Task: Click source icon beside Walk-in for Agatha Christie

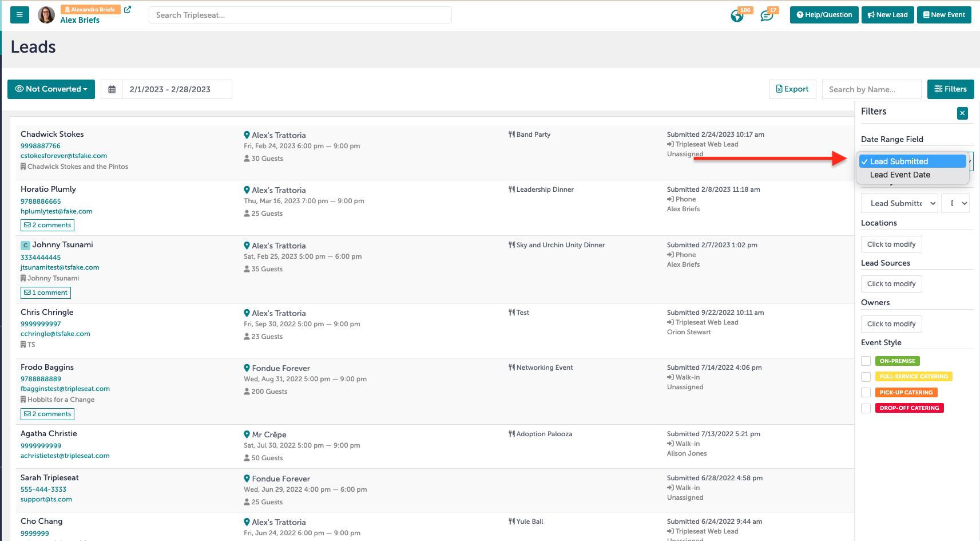Action: pyautogui.click(x=670, y=444)
